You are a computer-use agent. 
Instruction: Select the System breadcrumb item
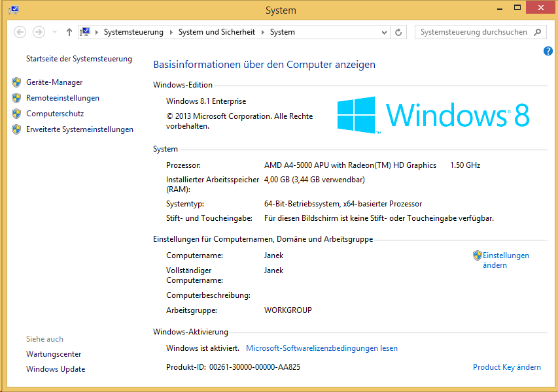[x=282, y=32]
